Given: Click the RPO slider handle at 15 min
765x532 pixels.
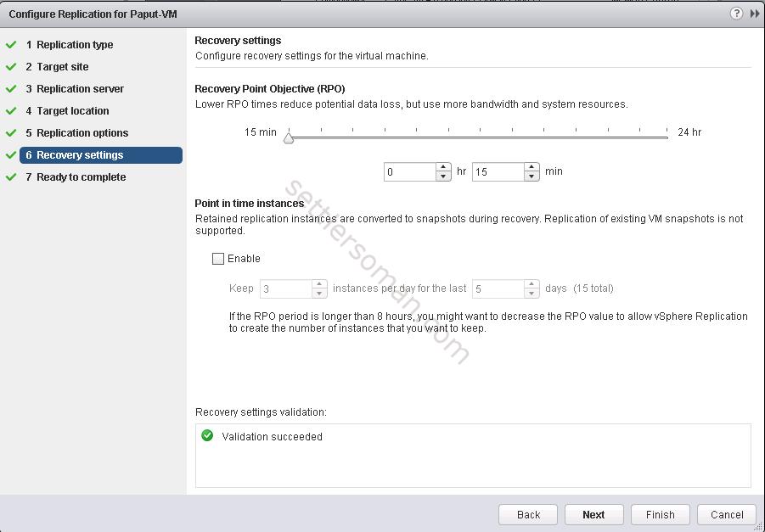Looking at the screenshot, I should click(289, 137).
